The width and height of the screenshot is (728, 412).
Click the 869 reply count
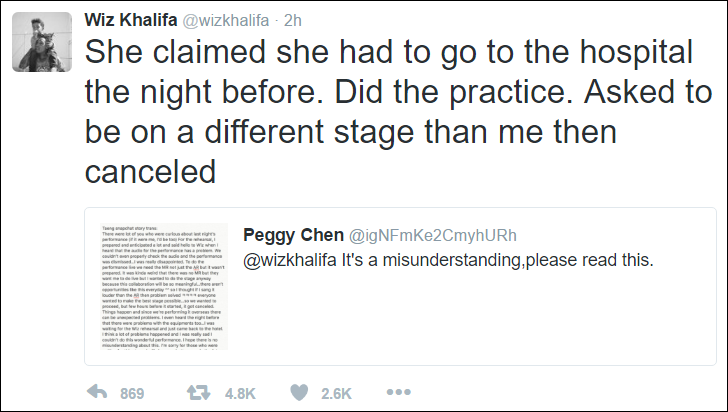pyautogui.click(x=132, y=394)
